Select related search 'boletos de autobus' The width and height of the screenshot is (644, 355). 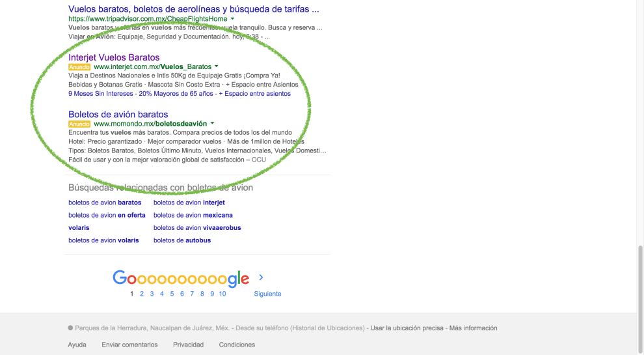[182, 240]
